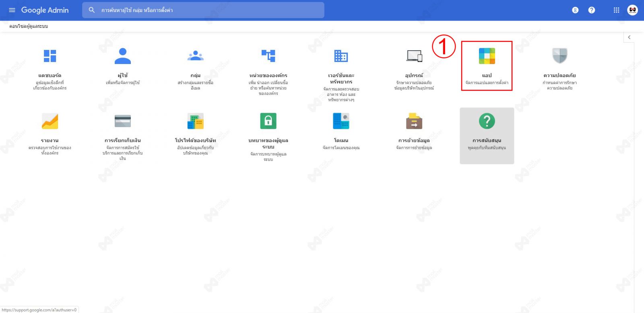Screen dimensions: 644x313
Task: Open the Reports (รายงาน) chart icon
Action: tap(50, 121)
